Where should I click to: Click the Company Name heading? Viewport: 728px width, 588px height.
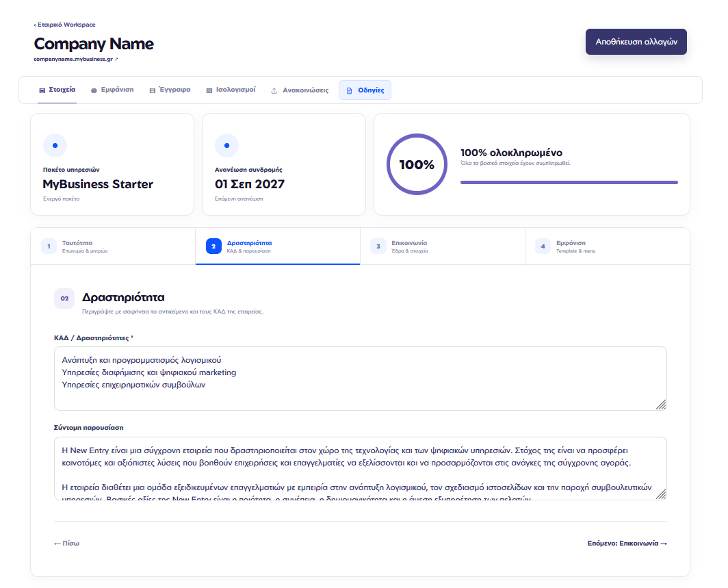click(x=94, y=44)
